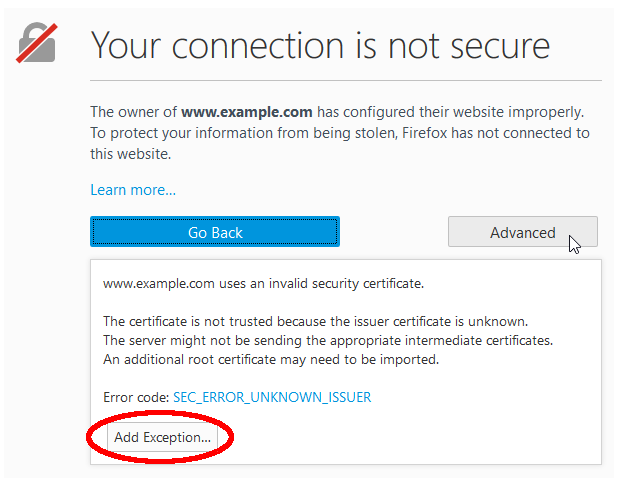Click the Go Back button
This screenshot has width=624, height=485.
point(215,232)
